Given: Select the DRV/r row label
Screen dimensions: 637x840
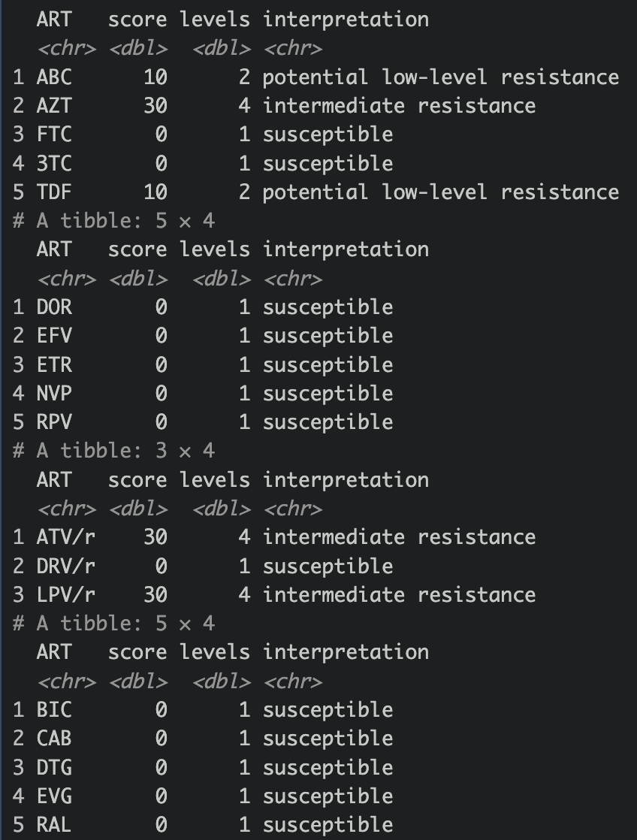Looking at the screenshot, I should pyautogui.click(x=66, y=566).
